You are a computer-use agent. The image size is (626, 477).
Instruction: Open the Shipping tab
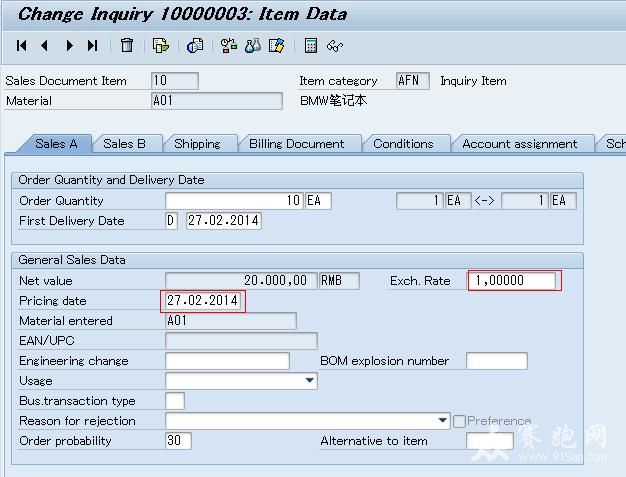(x=197, y=144)
